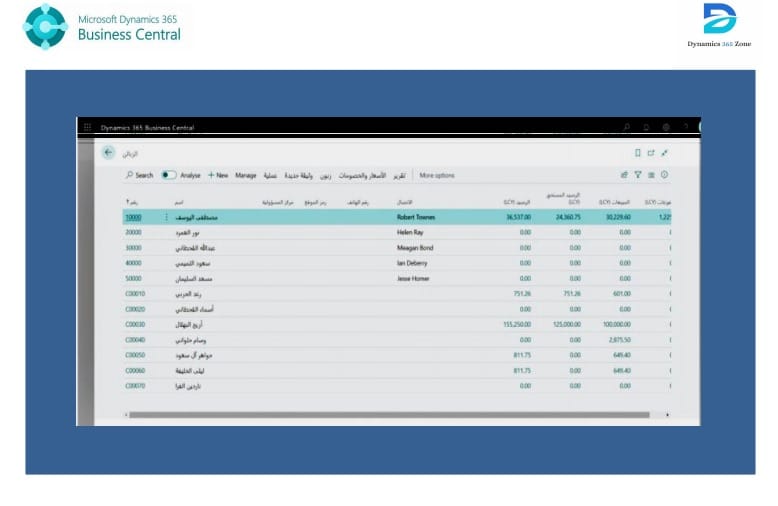
Task: Open customer C00050 link
Action: [x=135, y=355]
